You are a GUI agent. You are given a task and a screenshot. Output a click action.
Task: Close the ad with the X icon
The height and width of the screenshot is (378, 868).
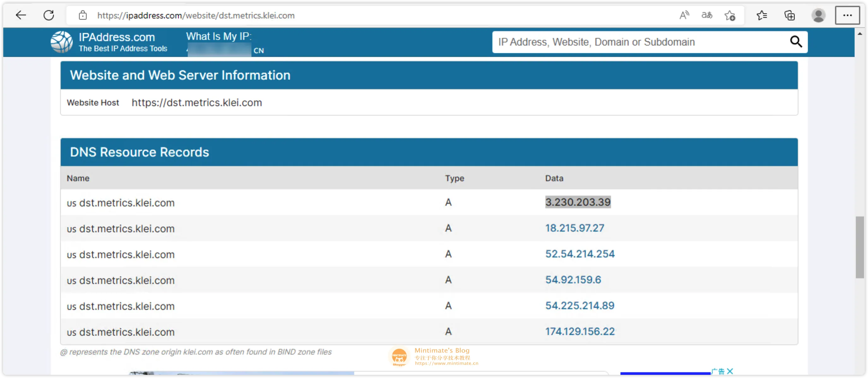[x=730, y=371]
